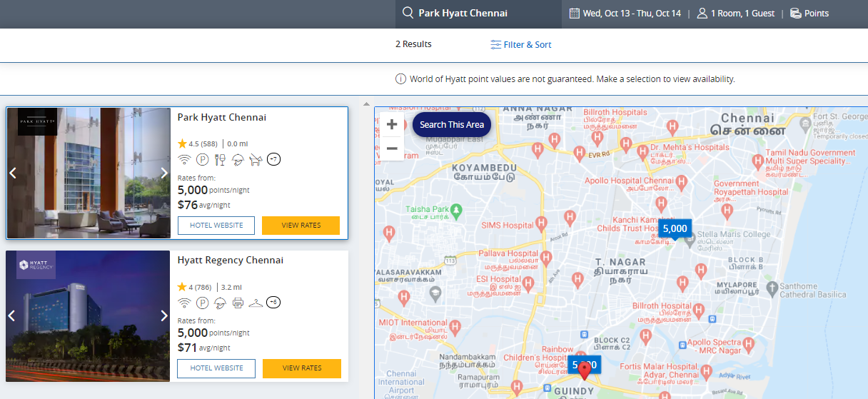Click the 2 Results count text
Image resolution: width=868 pixels, height=399 pixels.
[x=413, y=44]
